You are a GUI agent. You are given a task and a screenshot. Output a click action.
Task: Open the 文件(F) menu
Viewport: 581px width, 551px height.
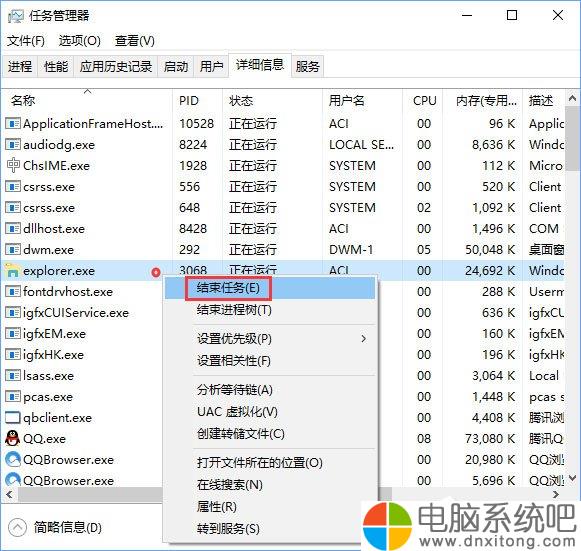[x=26, y=41]
